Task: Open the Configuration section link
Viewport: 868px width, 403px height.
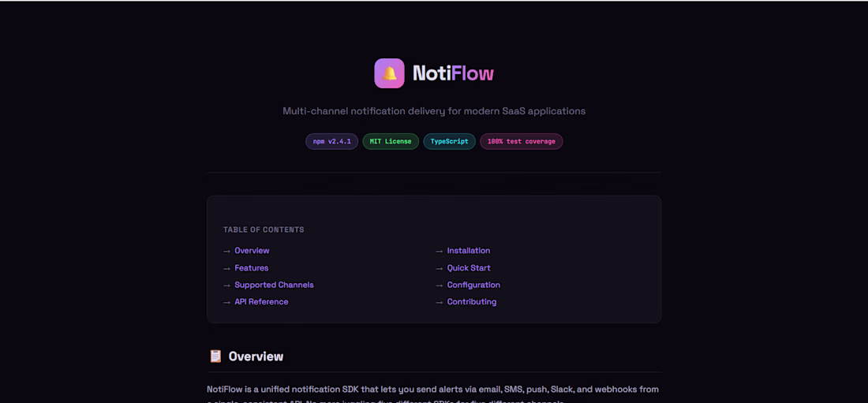Action: click(x=473, y=285)
